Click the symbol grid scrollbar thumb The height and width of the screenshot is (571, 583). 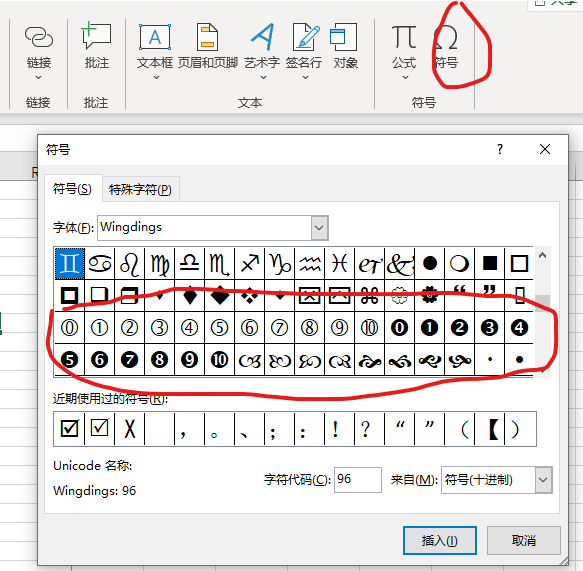point(542,304)
